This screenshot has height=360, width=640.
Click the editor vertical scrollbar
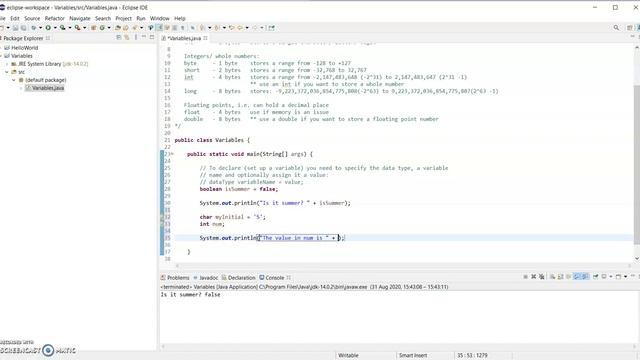637,163
